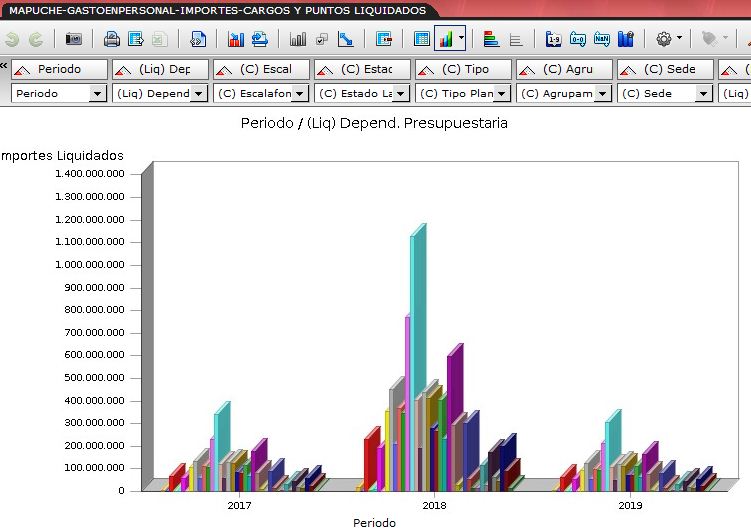Click the NaN values icon
This screenshot has height=532, width=751.
602,39
